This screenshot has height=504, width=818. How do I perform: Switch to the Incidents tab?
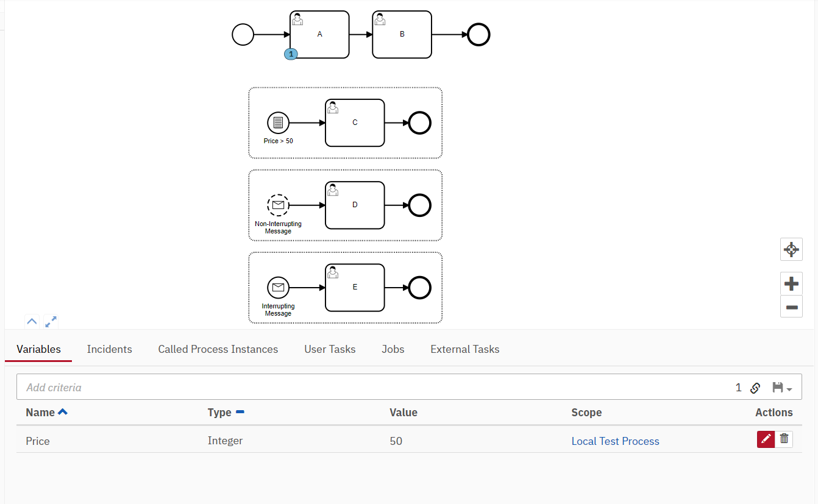(109, 349)
